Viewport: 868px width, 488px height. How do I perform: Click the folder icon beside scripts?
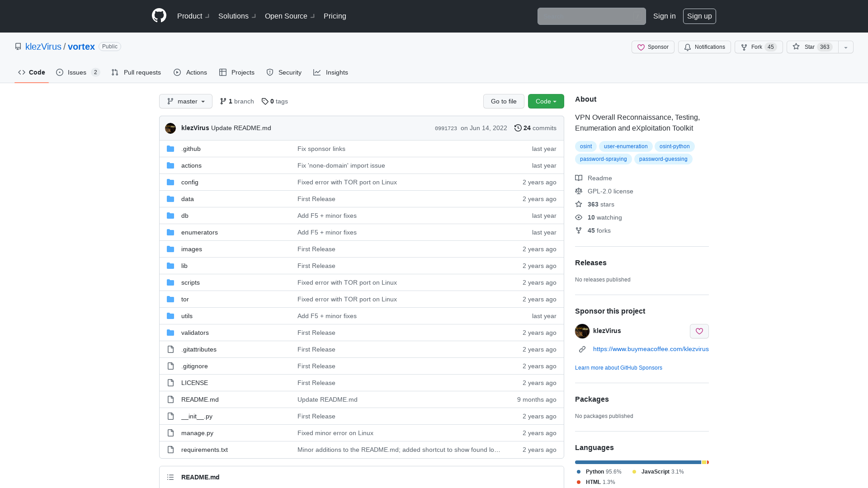(x=170, y=282)
